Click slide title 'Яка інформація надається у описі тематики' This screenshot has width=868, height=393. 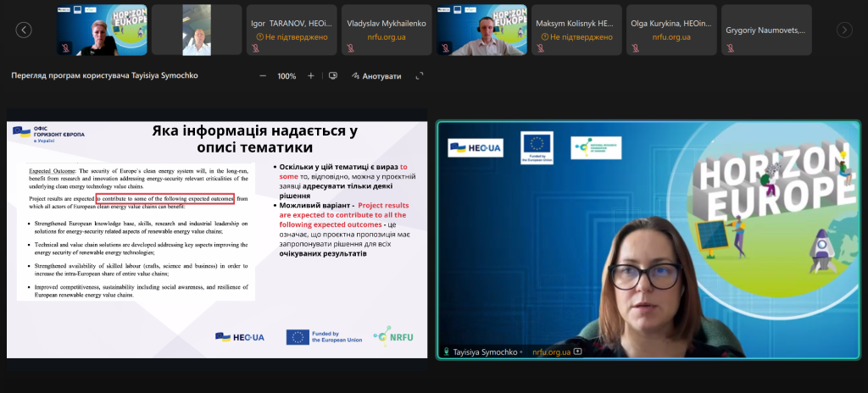click(254, 140)
